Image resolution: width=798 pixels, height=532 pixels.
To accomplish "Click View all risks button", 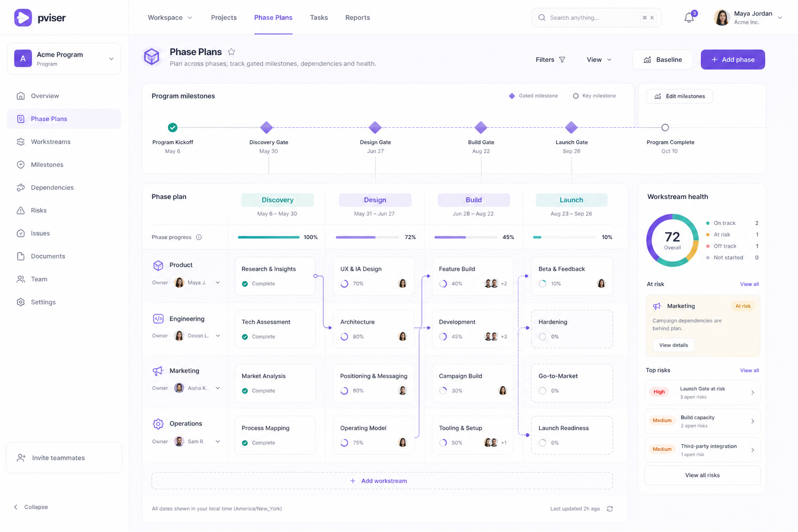I will 702,475.
